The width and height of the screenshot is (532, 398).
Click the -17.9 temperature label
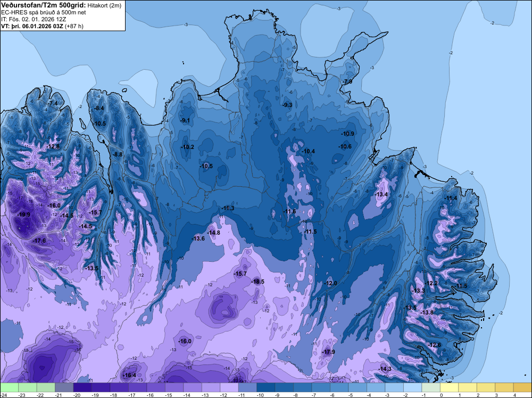coord(328,352)
